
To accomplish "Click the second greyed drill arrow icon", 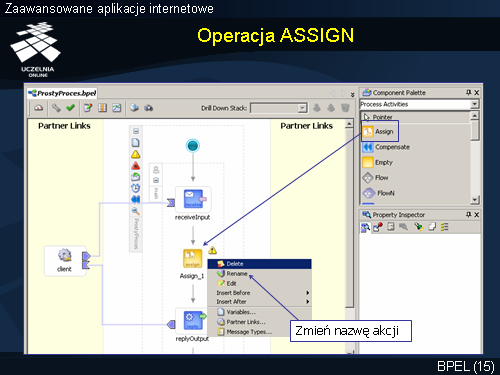I will click(x=331, y=108).
